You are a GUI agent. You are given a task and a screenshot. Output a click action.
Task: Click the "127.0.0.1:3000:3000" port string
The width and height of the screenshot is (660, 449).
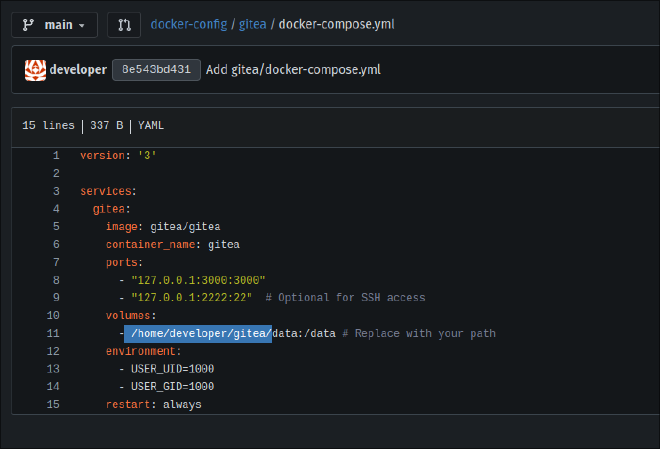(198, 280)
